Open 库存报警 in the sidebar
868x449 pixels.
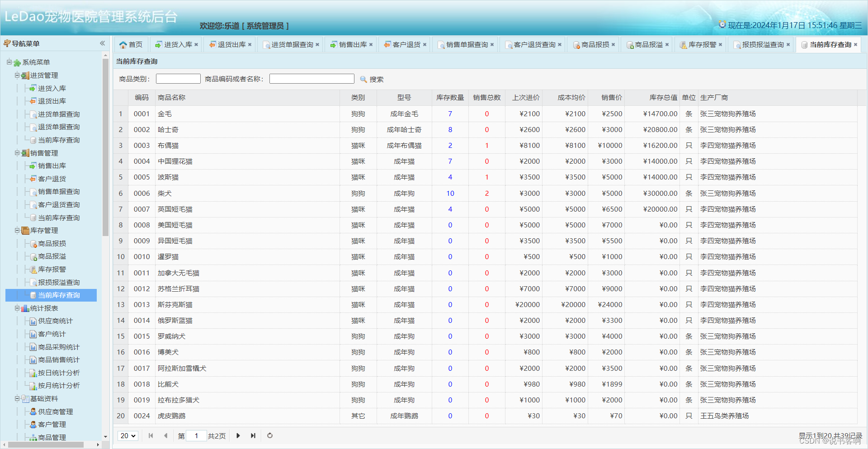pos(52,269)
